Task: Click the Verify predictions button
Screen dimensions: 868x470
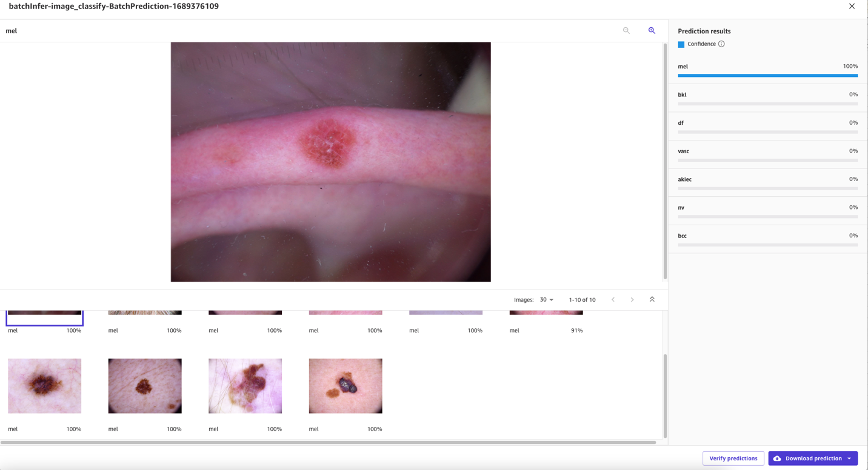Action: pyautogui.click(x=733, y=458)
